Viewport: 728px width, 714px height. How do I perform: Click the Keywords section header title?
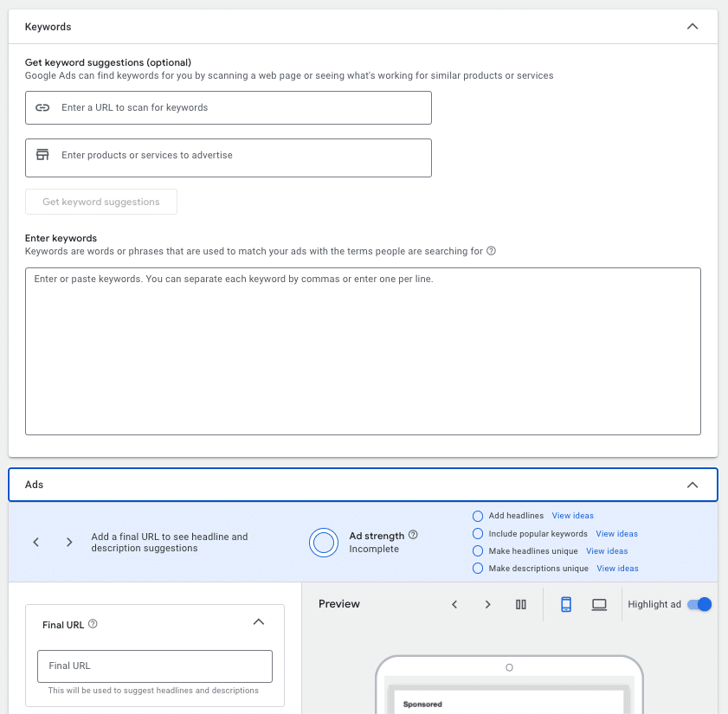tap(48, 27)
